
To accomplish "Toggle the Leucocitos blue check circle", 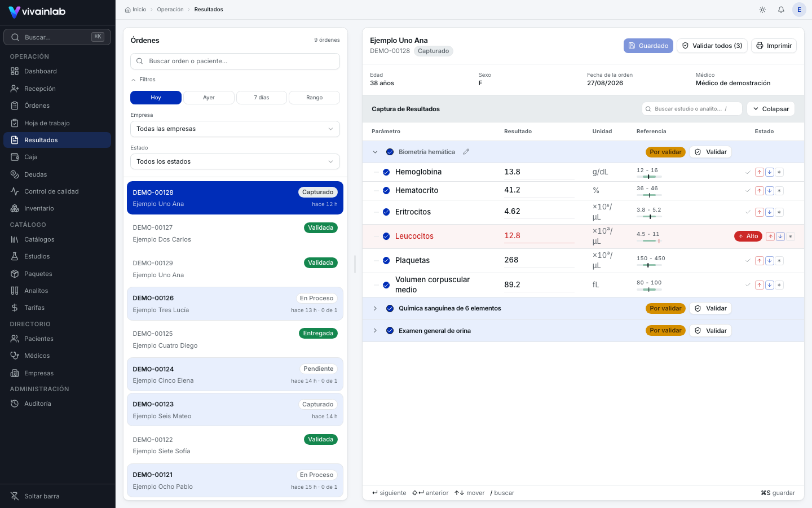I will coord(386,237).
